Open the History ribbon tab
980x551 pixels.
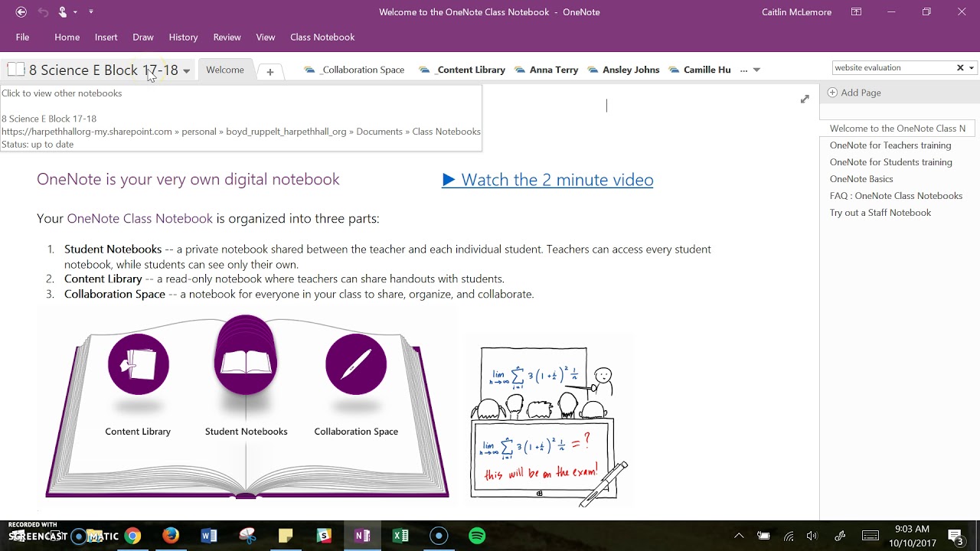pos(183,37)
